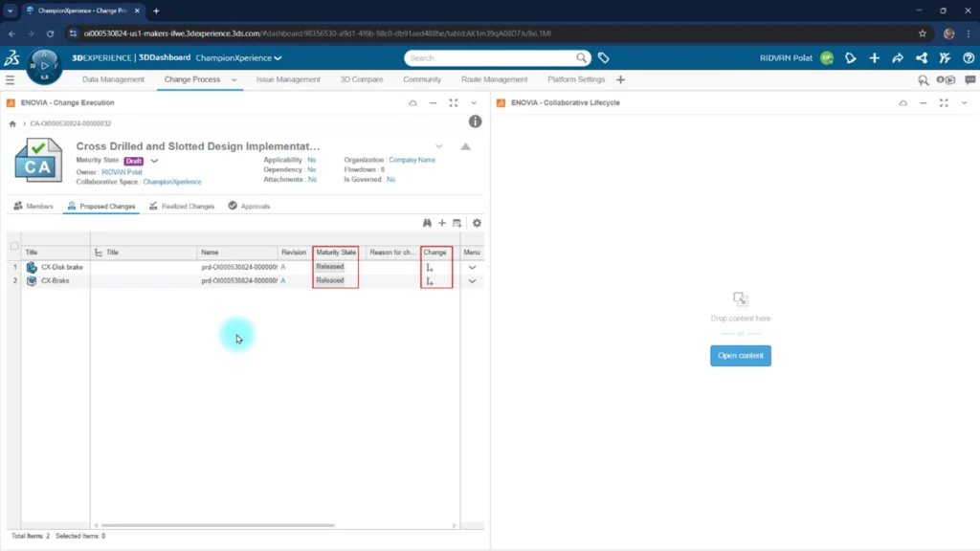Viewport: 980px width, 551px height.
Task: Open the share icon in the top bar
Action: coord(898,58)
